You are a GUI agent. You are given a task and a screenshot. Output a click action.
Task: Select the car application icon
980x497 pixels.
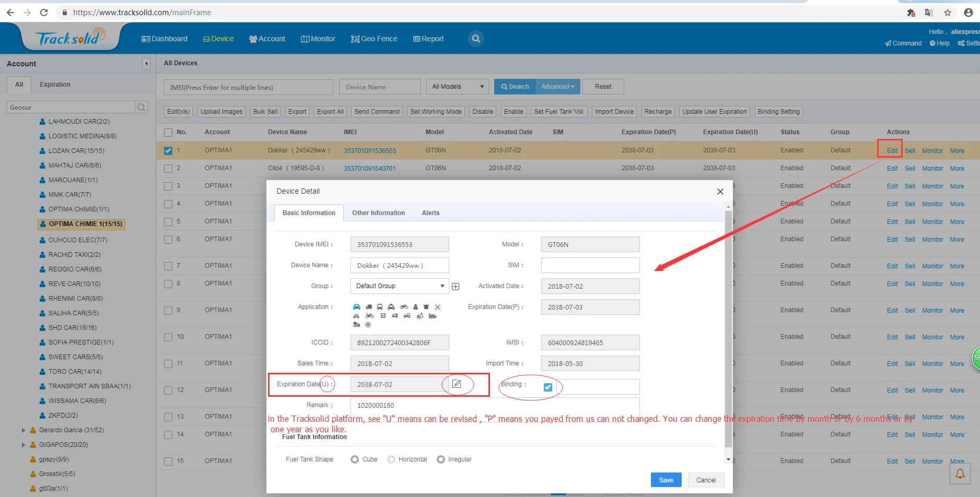(357, 307)
